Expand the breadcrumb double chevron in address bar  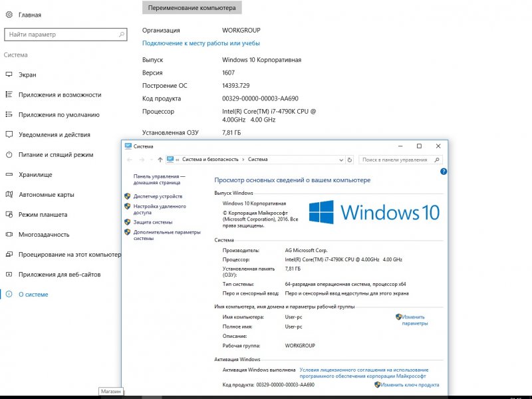177,160
